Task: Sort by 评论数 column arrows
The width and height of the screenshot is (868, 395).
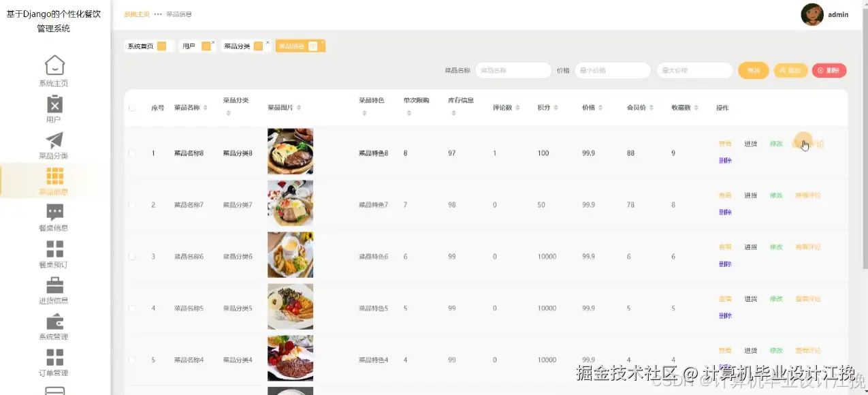Action: 518,108
